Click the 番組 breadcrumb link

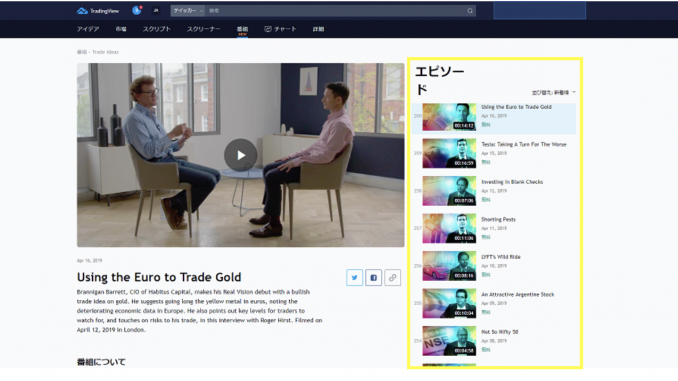point(82,52)
